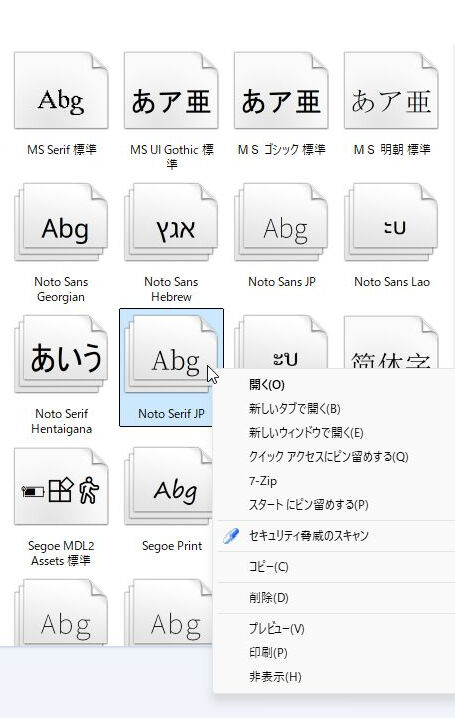
Task: Choose 印刷(P) to print the font
Action: pos(268,653)
